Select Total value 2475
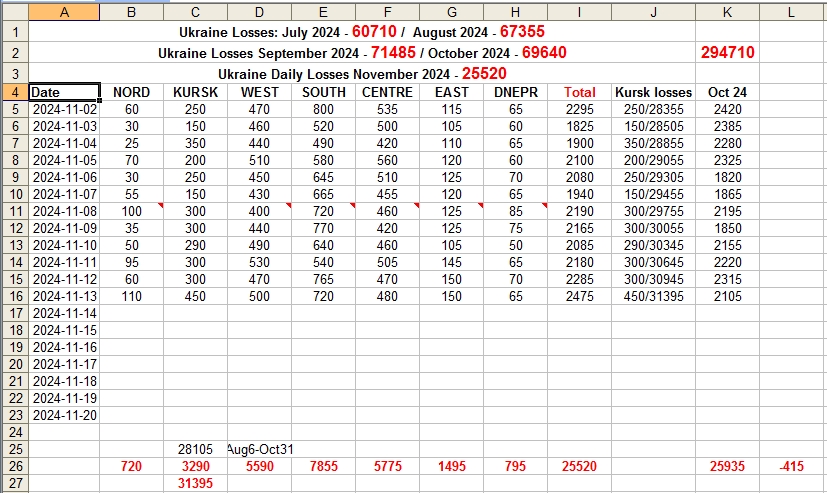 pyautogui.click(x=579, y=296)
